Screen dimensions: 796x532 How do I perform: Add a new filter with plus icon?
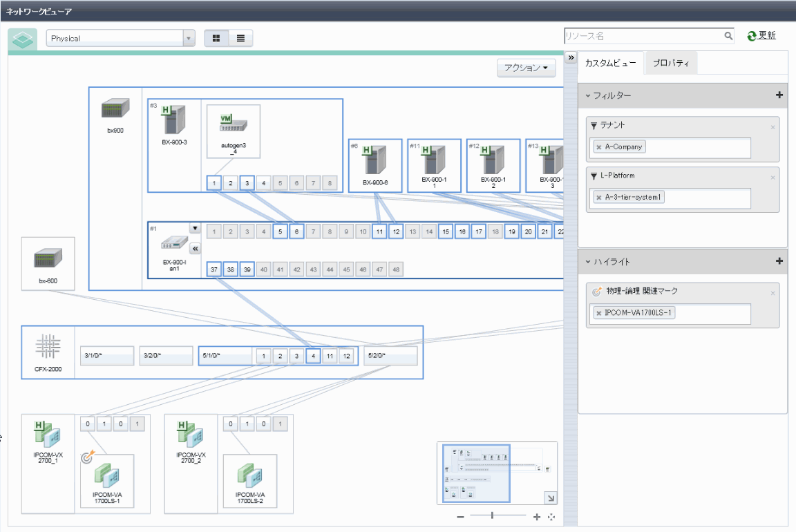779,95
